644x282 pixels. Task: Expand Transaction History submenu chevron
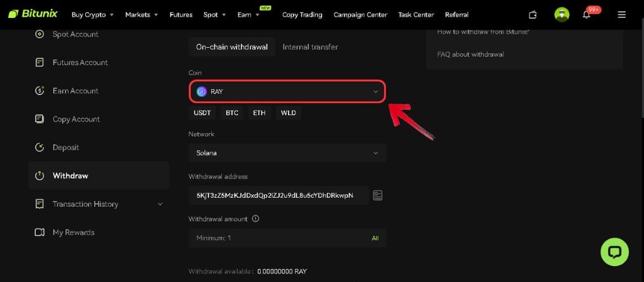pyautogui.click(x=160, y=204)
